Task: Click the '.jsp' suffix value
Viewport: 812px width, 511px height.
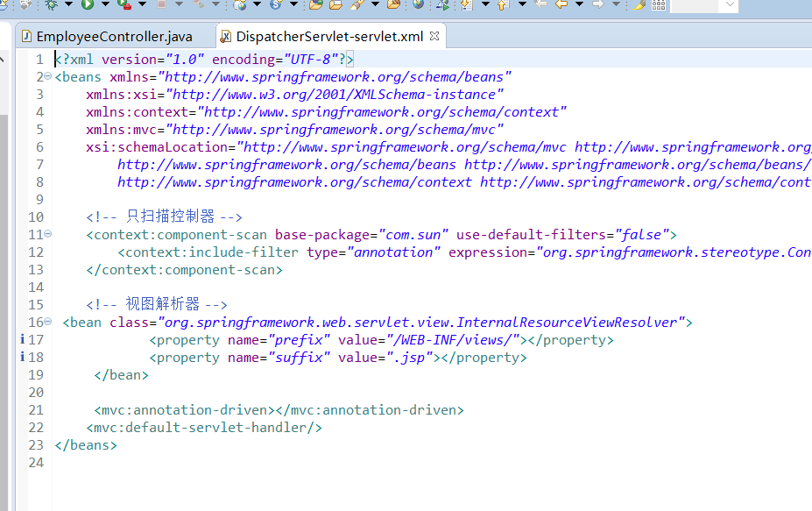Action: coord(410,358)
